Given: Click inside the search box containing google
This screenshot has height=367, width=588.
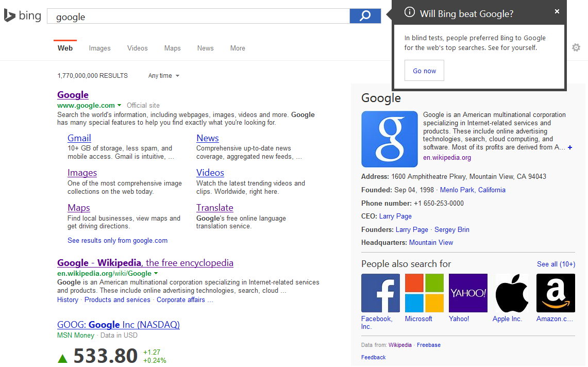Looking at the screenshot, I should pyautogui.click(x=198, y=16).
